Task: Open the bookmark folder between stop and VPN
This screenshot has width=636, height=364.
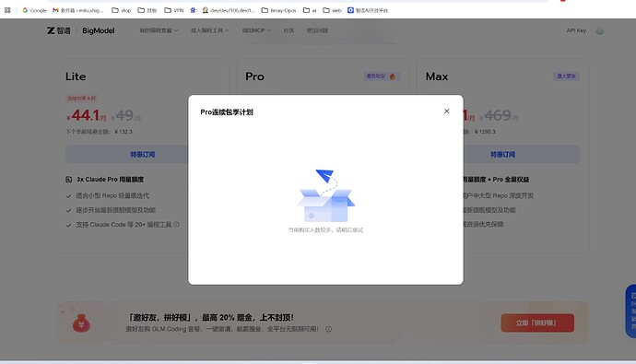Action: pyautogui.click(x=147, y=10)
